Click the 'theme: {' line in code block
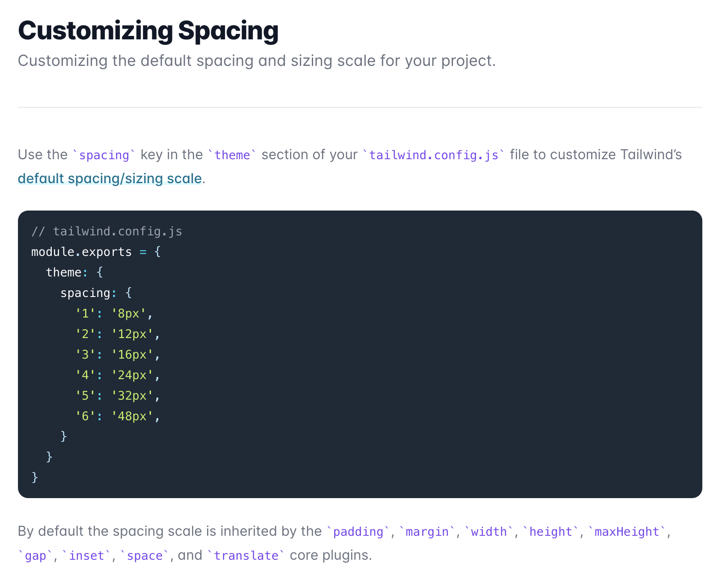This screenshot has height=576, width=728. 74,272
